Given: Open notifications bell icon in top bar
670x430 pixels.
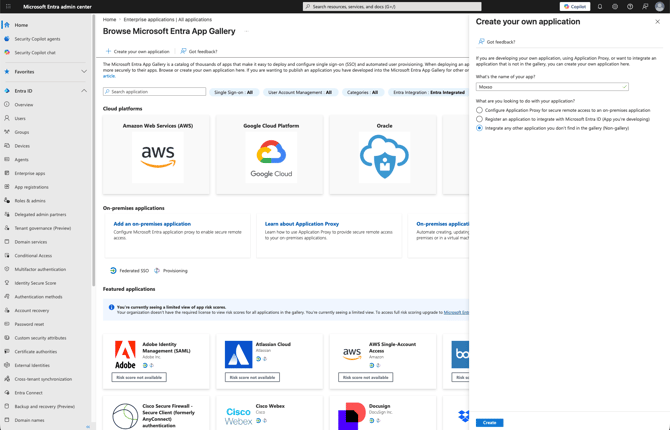Looking at the screenshot, I should click(x=600, y=6).
